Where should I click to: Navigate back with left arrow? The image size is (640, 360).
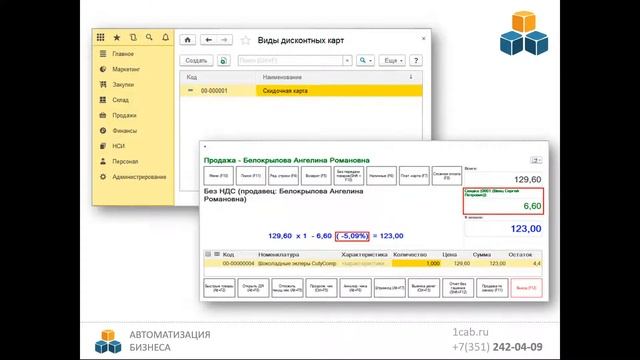tap(208, 40)
